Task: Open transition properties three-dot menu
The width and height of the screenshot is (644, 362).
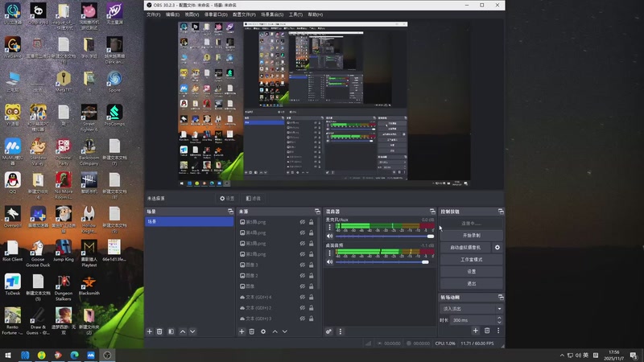Action: click(x=498, y=331)
